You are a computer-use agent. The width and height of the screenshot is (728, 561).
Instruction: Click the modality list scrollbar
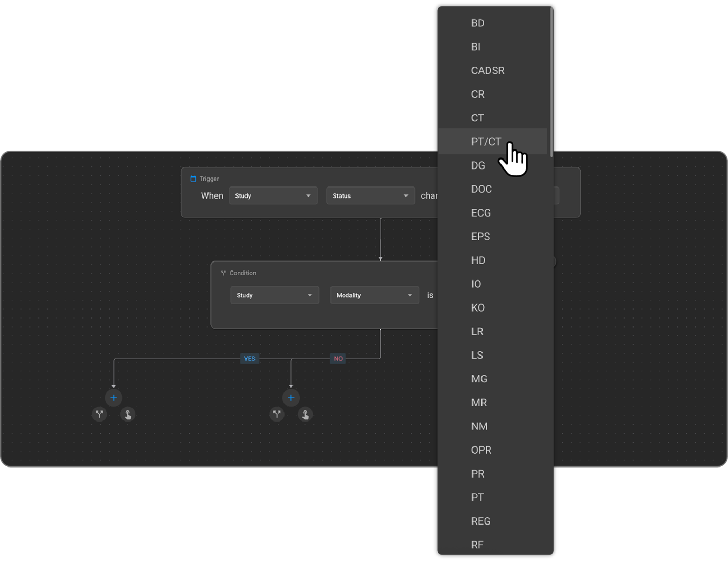click(x=551, y=82)
